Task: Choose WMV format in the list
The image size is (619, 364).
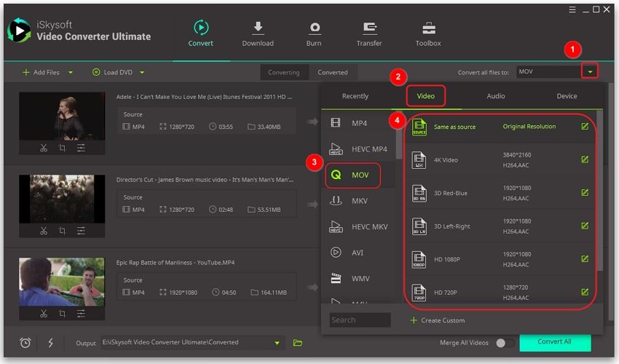Action: (358, 278)
